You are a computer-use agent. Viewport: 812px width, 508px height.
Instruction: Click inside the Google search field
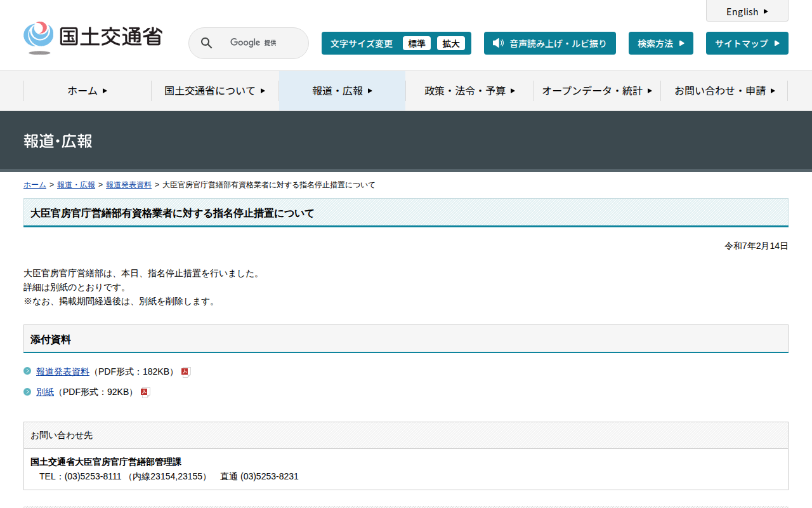[x=254, y=43]
